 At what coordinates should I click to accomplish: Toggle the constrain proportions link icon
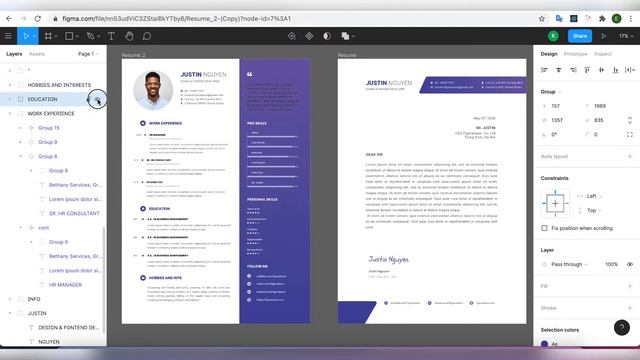point(630,120)
